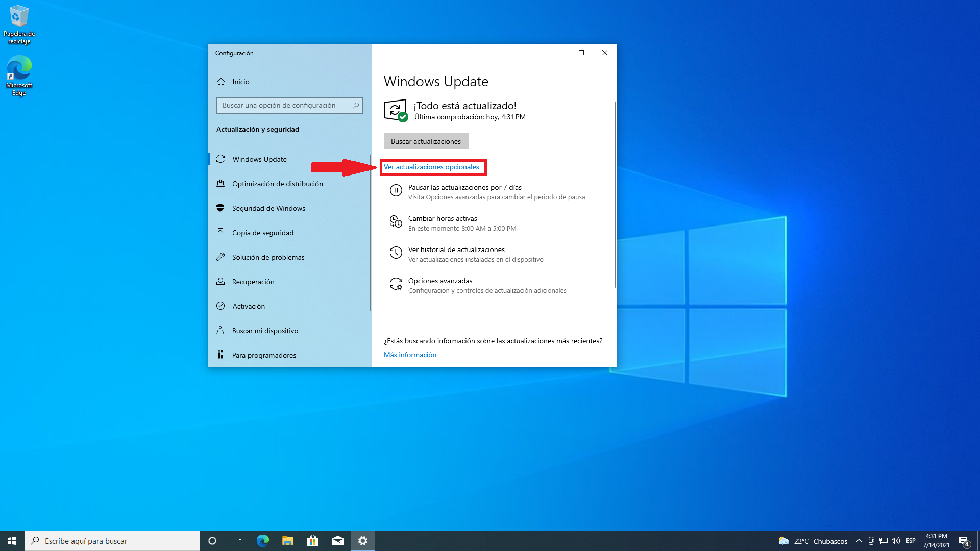Open Ver actualizaciones opcionales link
Image resolution: width=980 pixels, height=551 pixels.
(x=431, y=167)
